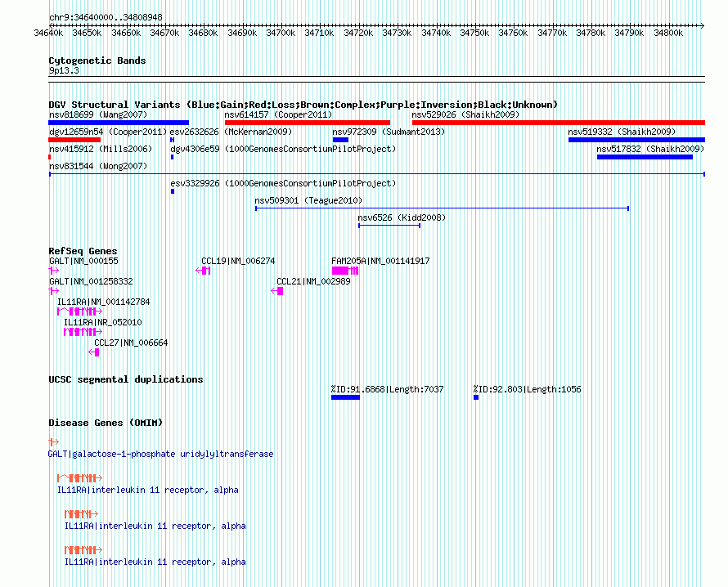
Task: Click the Disease Genes (OMIM) track title
Action: (x=106, y=423)
